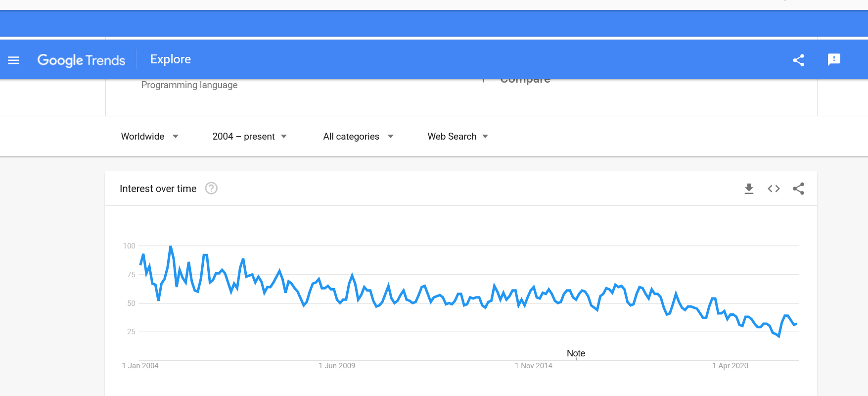Click the embed code icon
This screenshot has height=396, width=868.
point(774,189)
